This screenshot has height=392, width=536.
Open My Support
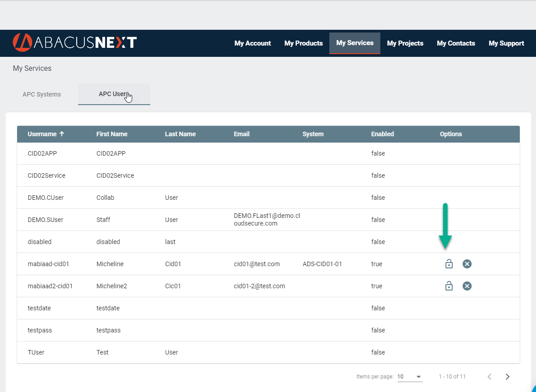[506, 43]
